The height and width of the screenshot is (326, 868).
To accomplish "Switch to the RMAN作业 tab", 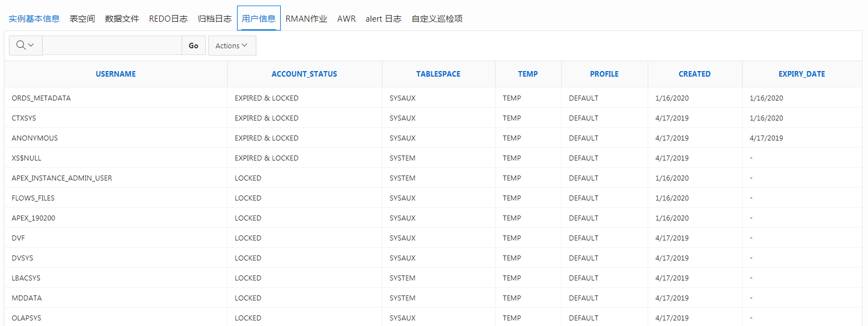I will (x=306, y=18).
